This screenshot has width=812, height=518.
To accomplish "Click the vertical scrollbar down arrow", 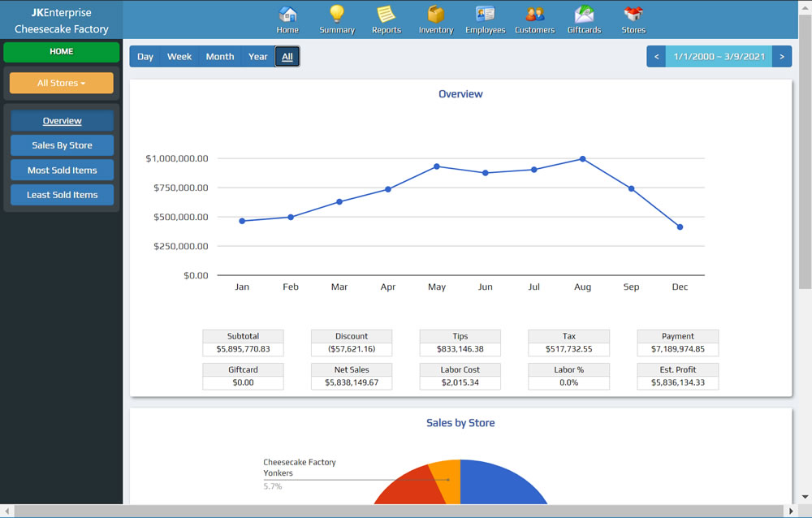I will (805, 497).
